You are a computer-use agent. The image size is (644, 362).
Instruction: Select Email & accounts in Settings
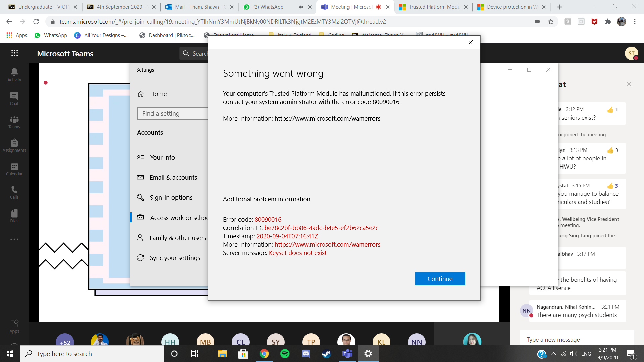coord(173,177)
